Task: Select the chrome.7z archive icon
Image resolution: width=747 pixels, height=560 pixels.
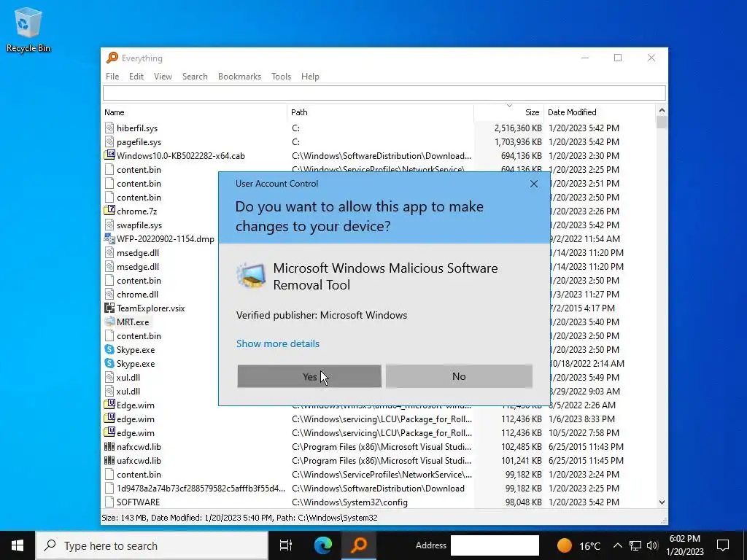Action: pos(109,211)
